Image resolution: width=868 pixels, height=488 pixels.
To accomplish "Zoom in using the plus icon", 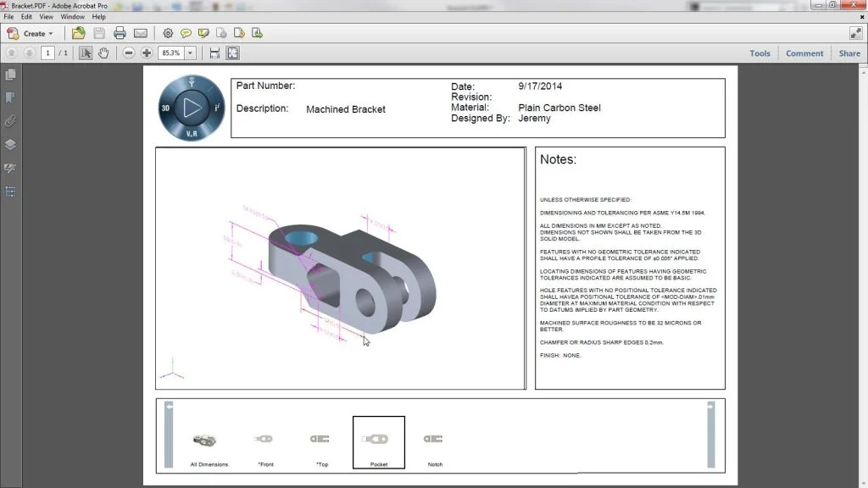I will 145,52.
